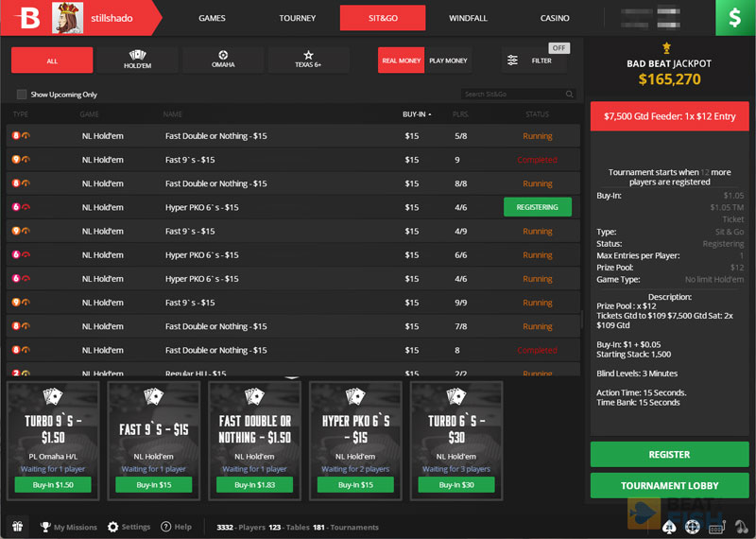Click the cards icon on Hyper PKO 6's $15 card
Image resolution: width=756 pixels, height=539 pixels.
[x=355, y=396]
